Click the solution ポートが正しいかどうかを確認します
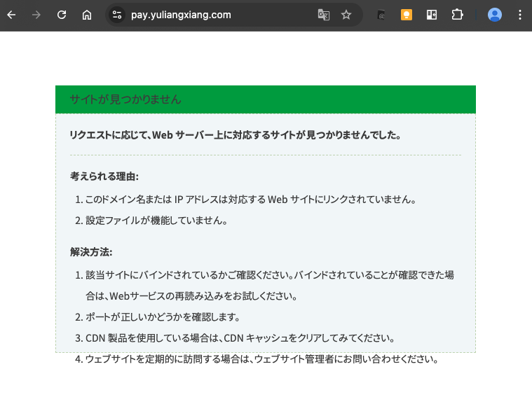The width and height of the screenshot is (532, 404). pos(163,317)
